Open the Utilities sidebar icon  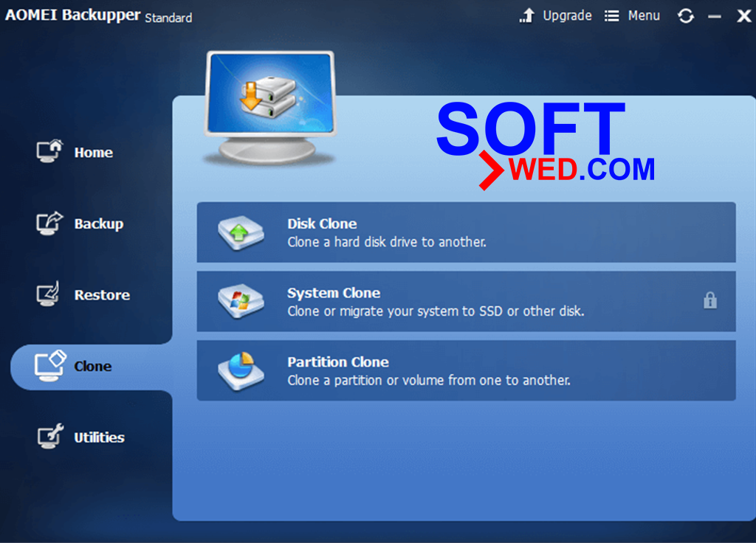[x=48, y=437]
